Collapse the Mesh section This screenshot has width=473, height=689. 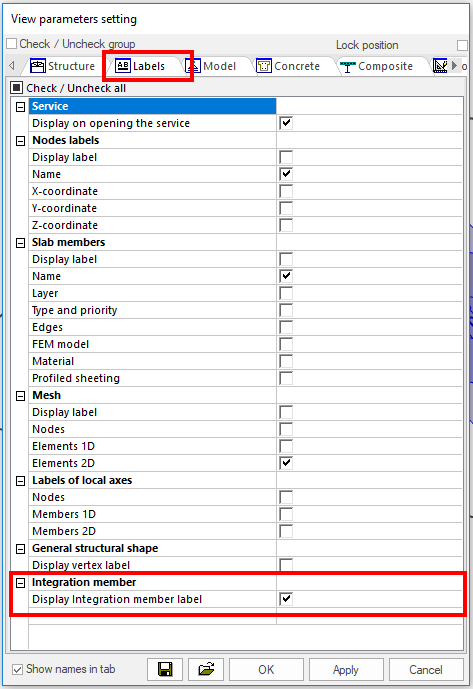20,395
